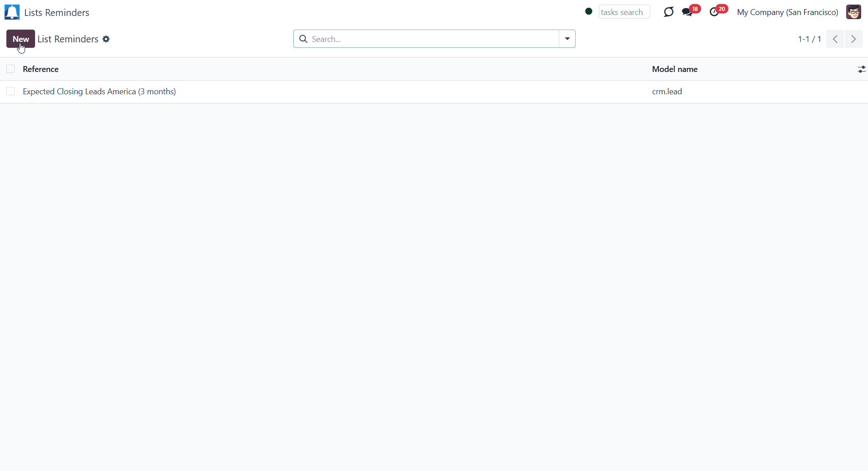This screenshot has width=868, height=471.
Task: Click the Lists Reminders app title
Action: [57, 13]
